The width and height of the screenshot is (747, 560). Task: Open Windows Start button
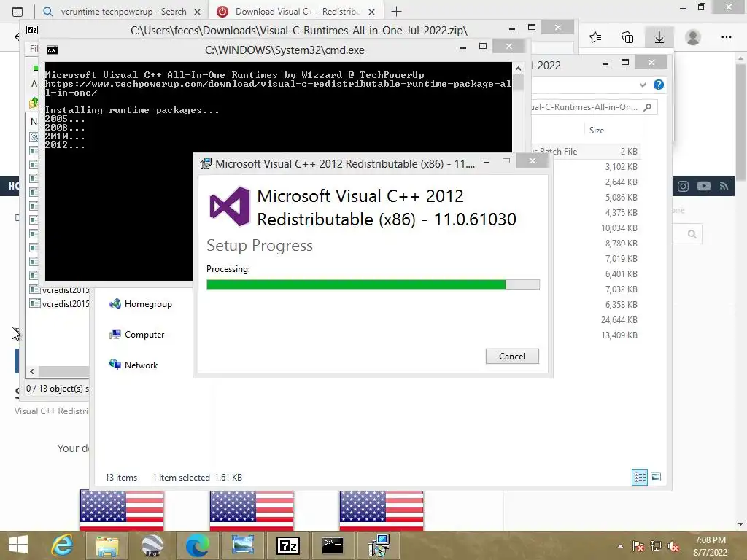tap(18, 545)
